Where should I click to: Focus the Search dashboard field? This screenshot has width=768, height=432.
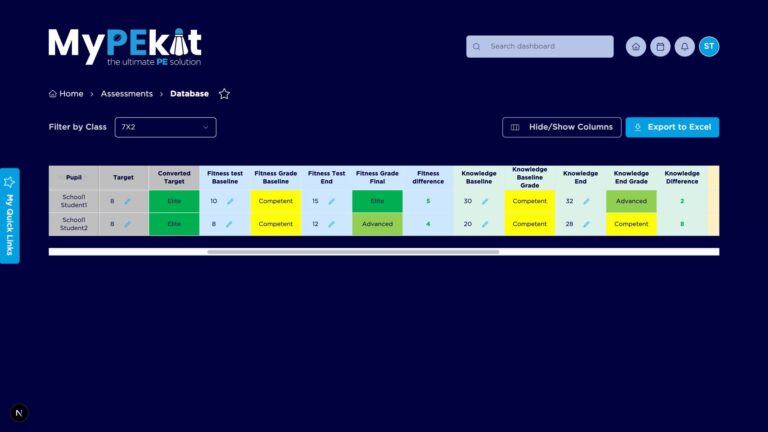[540, 47]
